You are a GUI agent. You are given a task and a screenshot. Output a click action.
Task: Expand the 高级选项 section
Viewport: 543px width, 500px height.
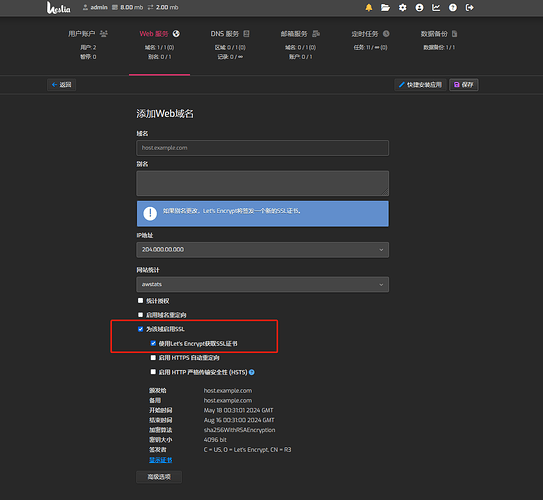[159, 477]
